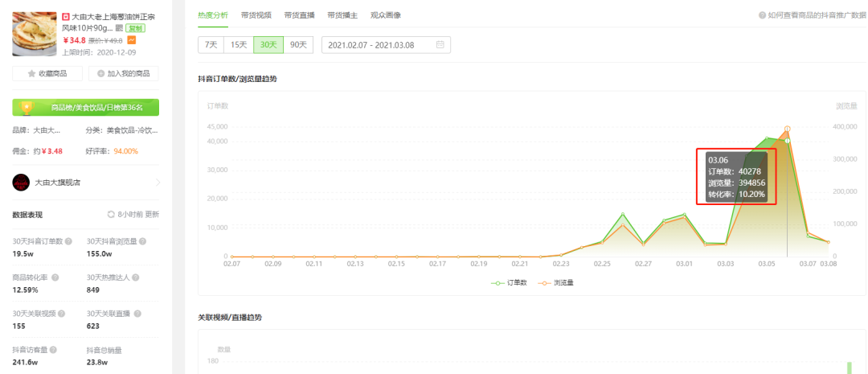Click help icon beside 30天热推达人
This screenshot has width=868, height=374.
click(x=136, y=277)
